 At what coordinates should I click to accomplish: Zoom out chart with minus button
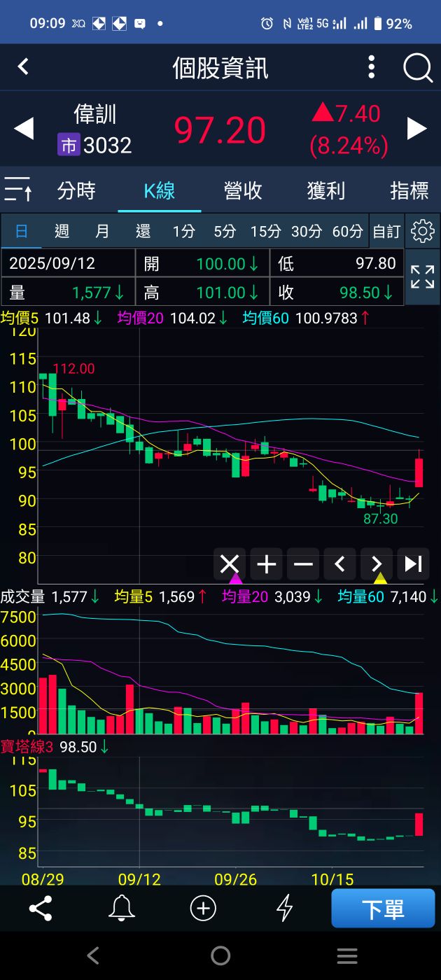tap(303, 563)
